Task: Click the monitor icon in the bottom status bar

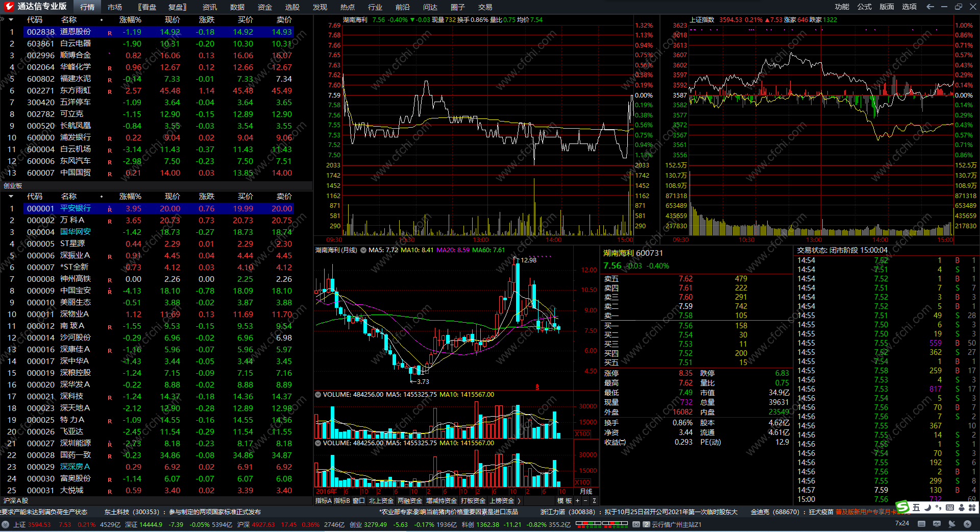Action: pos(937,524)
